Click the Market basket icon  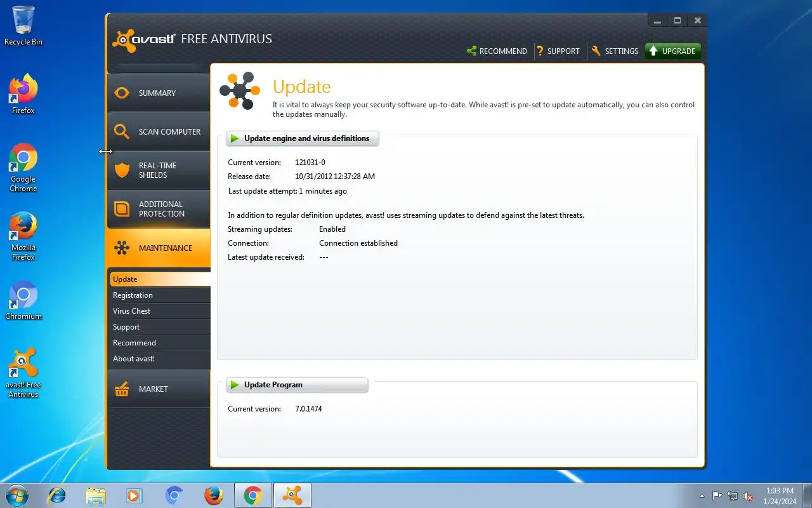tap(121, 389)
